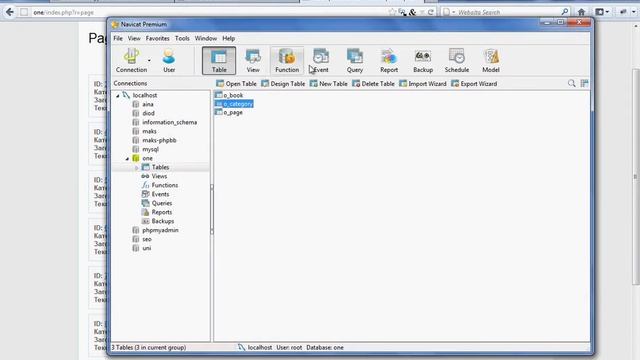Open the File menu
This screenshot has width=640, height=360.
pos(118,38)
